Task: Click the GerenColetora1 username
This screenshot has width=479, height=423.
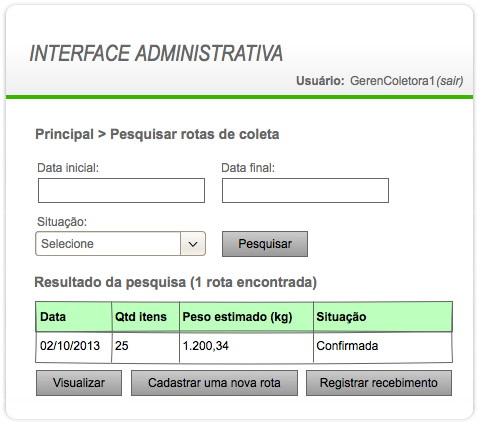Action: click(392, 81)
